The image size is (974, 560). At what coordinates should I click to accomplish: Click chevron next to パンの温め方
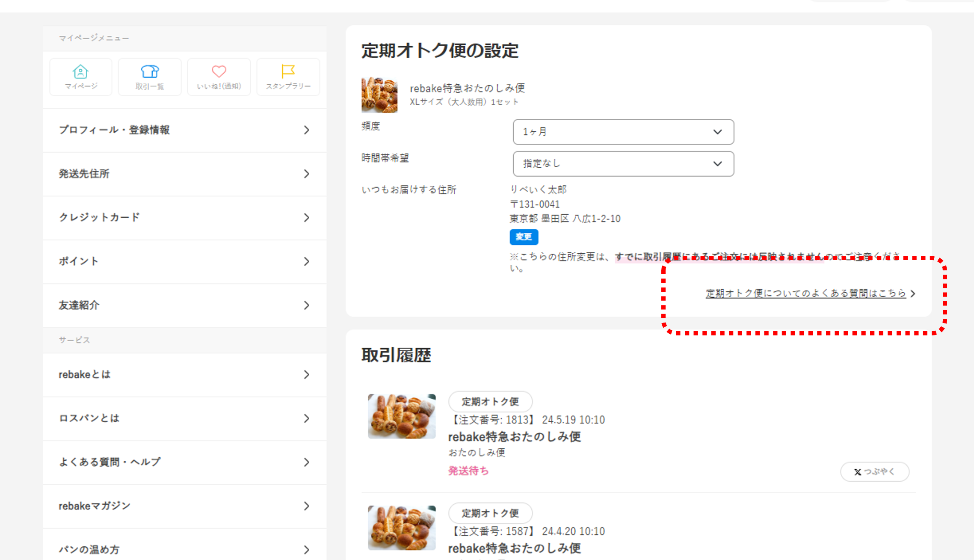(307, 550)
